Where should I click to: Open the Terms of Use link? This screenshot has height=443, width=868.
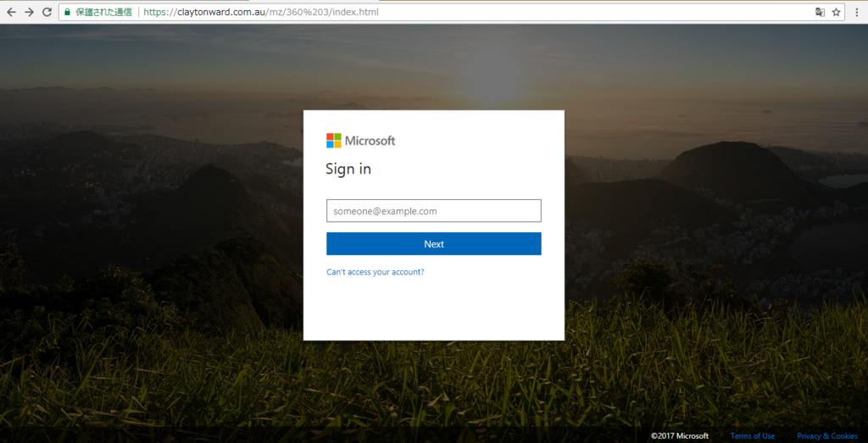click(753, 436)
